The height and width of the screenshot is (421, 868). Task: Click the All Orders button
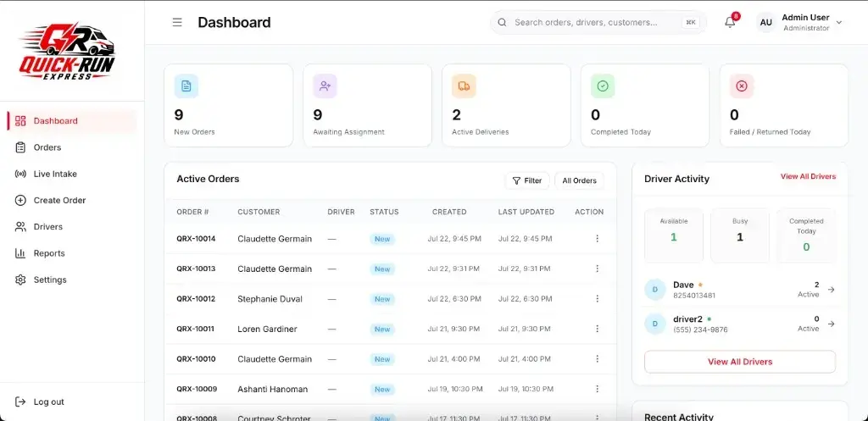[x=579, y=180]
